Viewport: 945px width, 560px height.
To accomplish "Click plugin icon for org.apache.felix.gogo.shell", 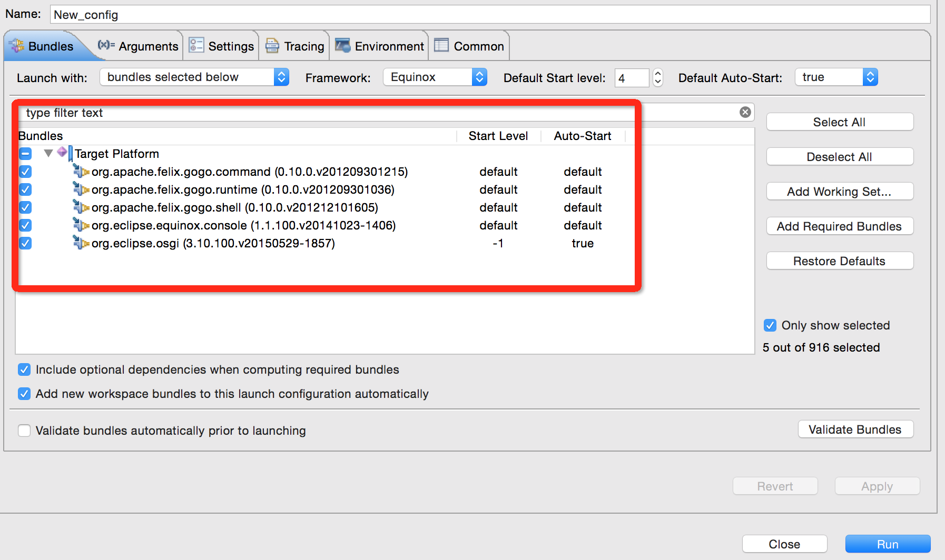I will [x=81, y=207].
